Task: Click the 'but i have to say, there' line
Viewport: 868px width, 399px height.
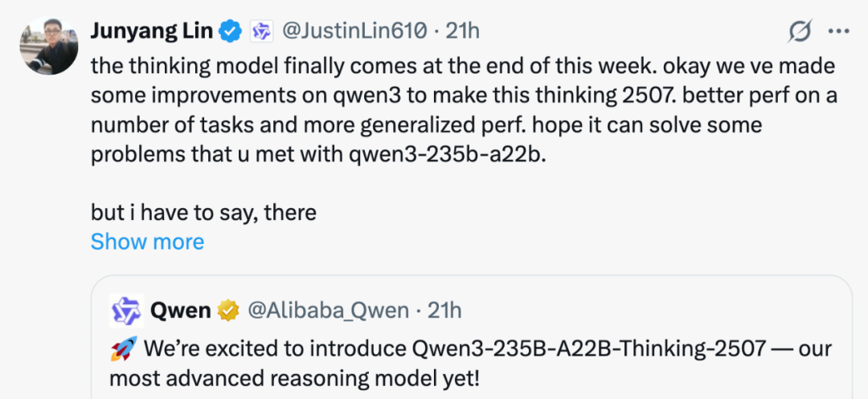Action: 203,213
